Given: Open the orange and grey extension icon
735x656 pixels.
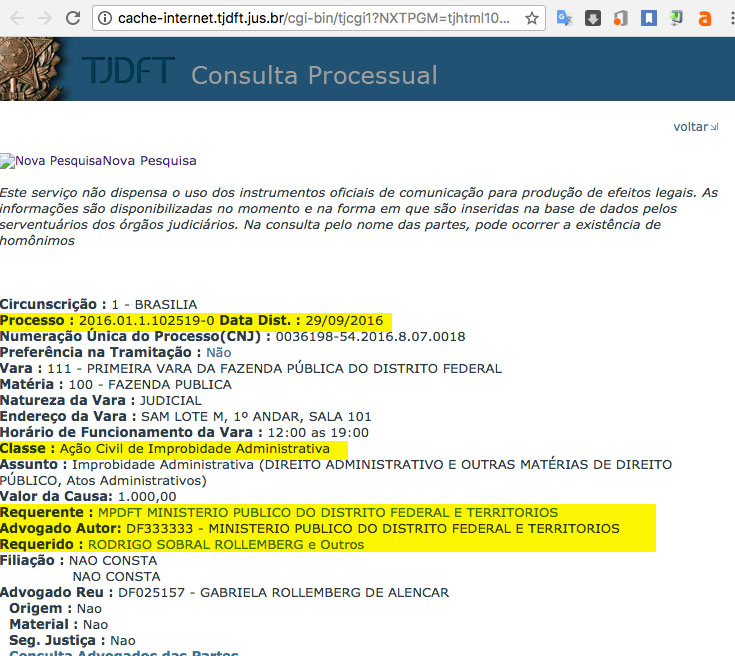Looking at the screenshot, I should click(x=621, y=18).
